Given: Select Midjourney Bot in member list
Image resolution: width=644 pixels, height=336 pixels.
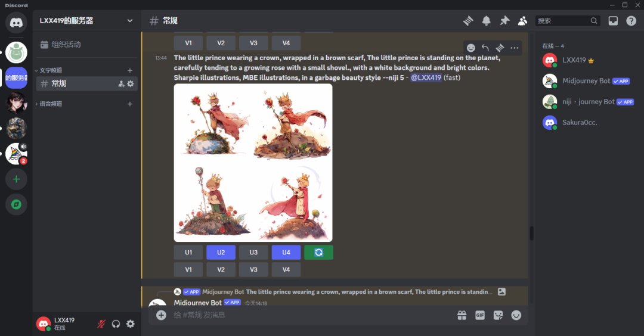Looking at the screenshot, I should pyautogui.click(x=589, y=81).
